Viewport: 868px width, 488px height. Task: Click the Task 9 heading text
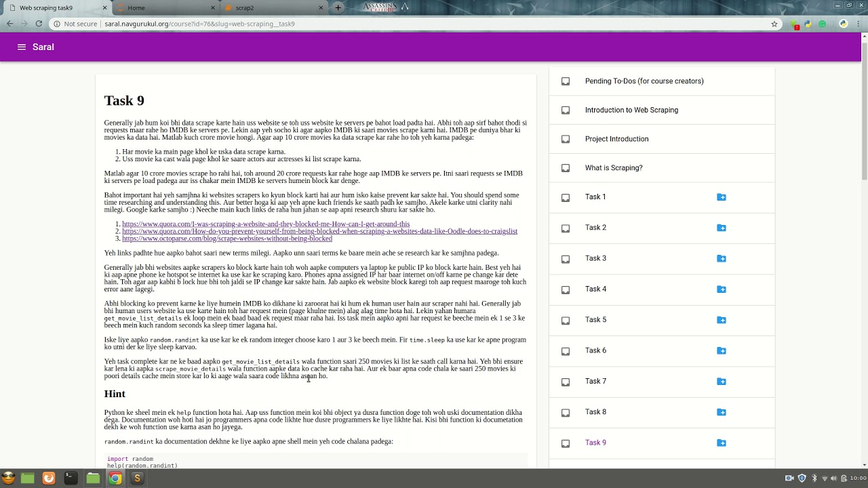pos(124,101)
